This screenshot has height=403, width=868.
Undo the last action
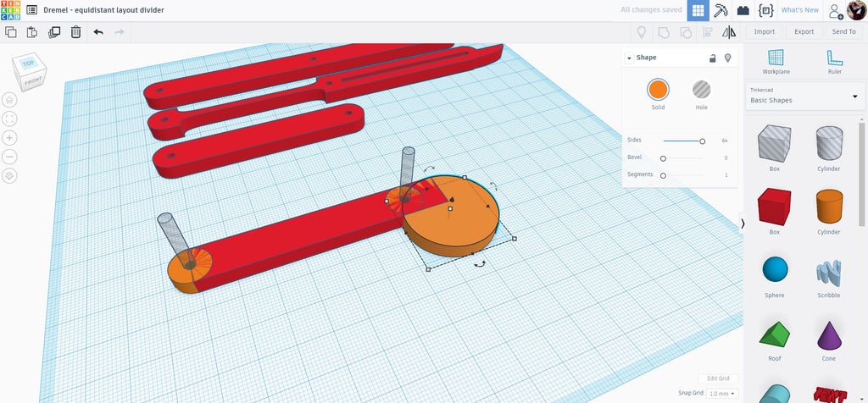click(98, 32)
